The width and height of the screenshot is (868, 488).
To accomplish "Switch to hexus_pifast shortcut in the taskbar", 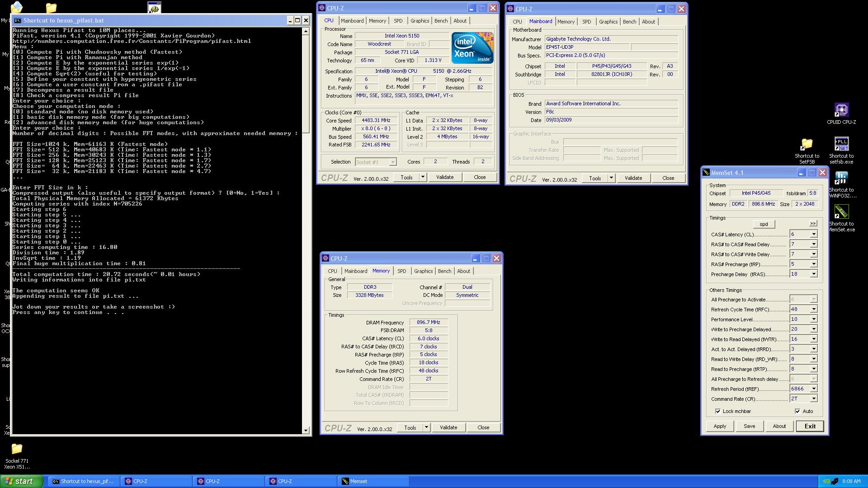I will [84, 481].
